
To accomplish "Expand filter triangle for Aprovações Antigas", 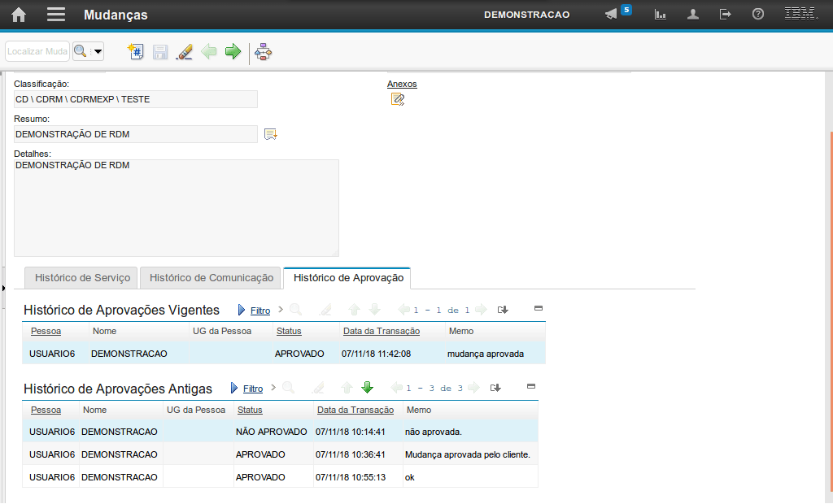I will click(234, 389).
